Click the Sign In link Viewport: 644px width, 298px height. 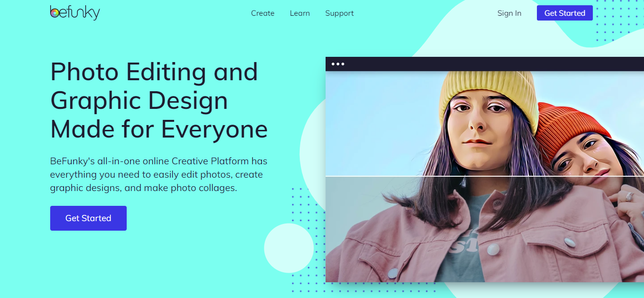coord(509,13)
